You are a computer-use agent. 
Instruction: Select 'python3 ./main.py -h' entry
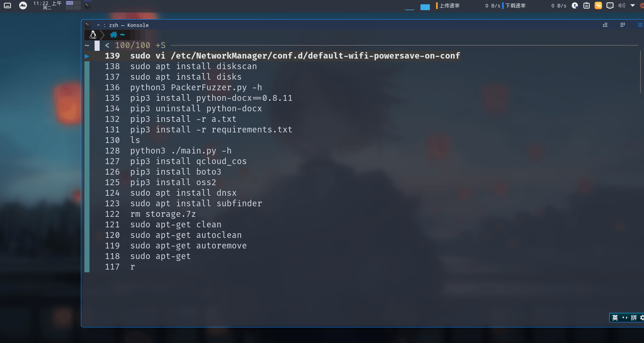pos(168,151)
